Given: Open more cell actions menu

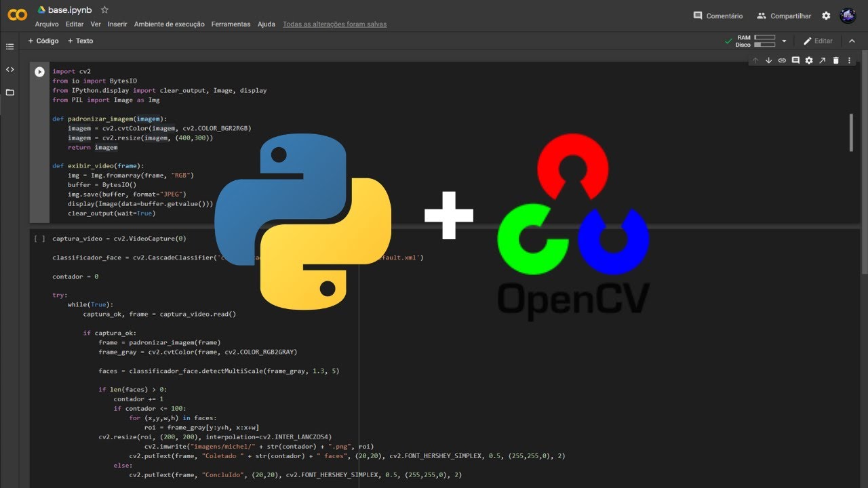Looking at the screenshot, I should point(849,60).
